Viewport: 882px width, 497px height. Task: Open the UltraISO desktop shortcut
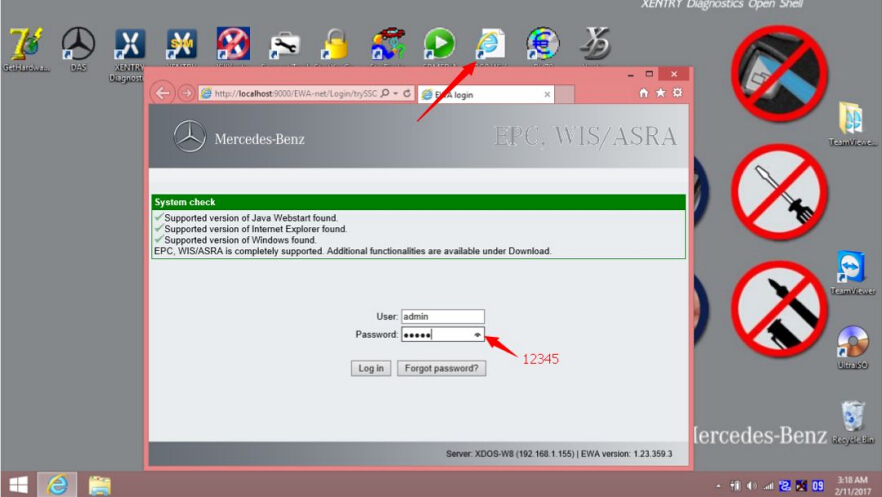click(x=852, y=344)
